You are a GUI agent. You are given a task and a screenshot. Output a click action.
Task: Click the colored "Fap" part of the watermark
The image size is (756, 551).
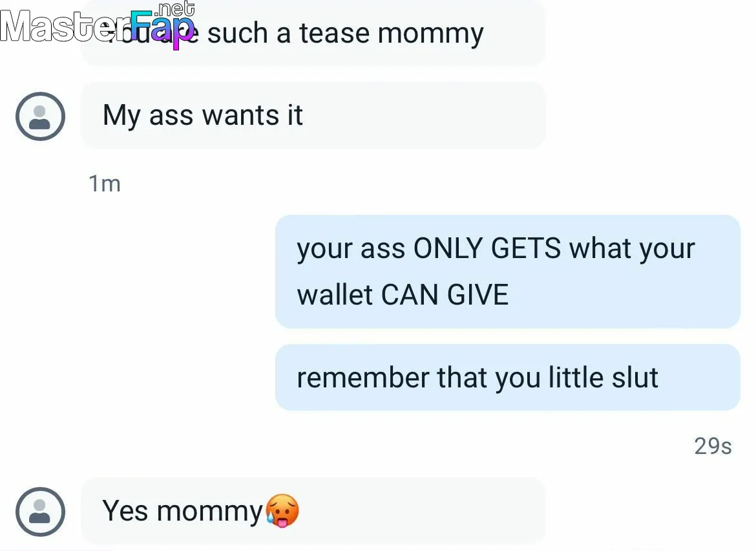tap(162, 28)
